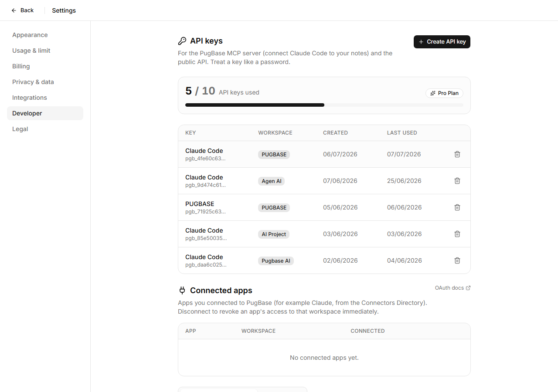The height and width of the screenshot is (392, 558).
Task: Delete the Agen AI workspace key
Action: [x=457, y=181]
